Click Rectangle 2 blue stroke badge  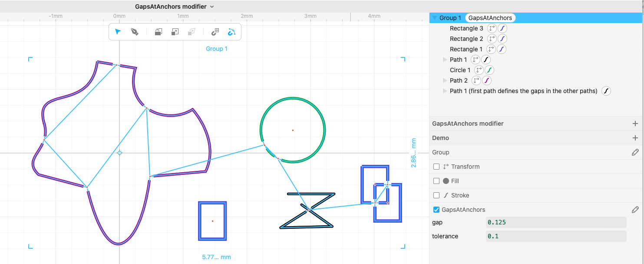pyautogui.click(x=502, y=39)
